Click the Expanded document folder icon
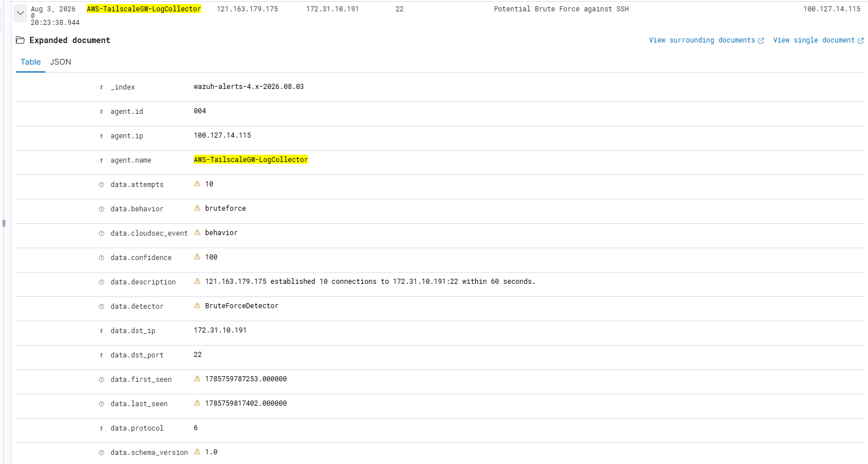This screenshot has height=464, width=868. click(20, 40)
